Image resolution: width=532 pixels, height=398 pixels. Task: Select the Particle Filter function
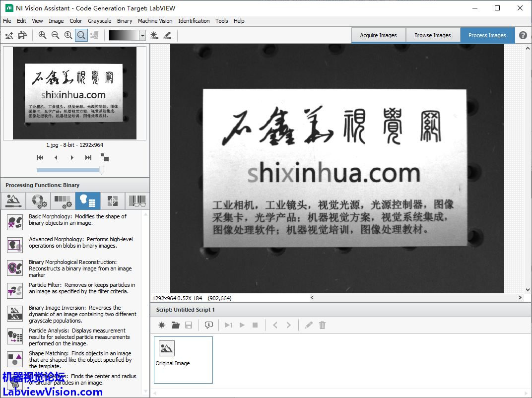(15, 291)
